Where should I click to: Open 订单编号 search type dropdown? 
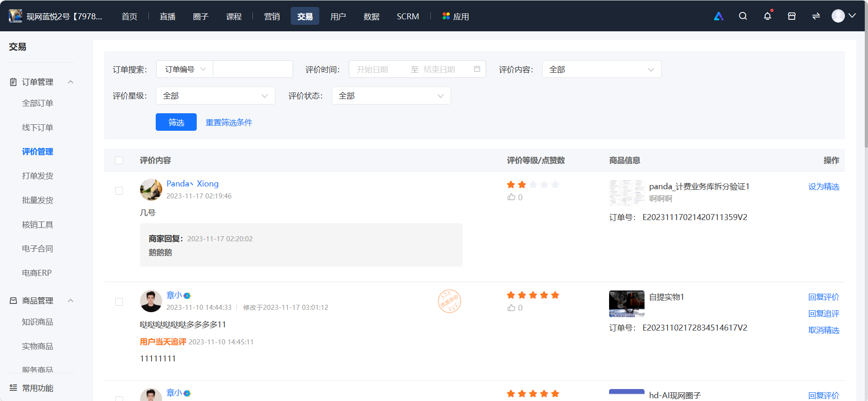point(185,69)
